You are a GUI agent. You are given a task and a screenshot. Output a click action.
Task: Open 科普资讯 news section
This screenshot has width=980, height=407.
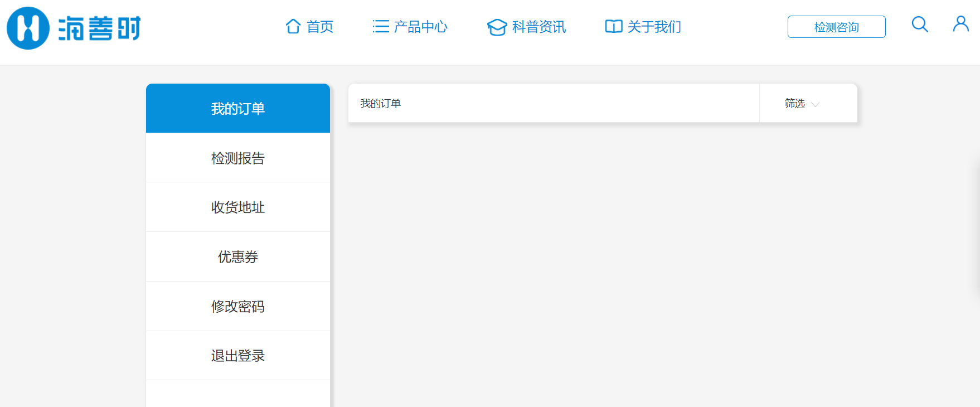(539, 27)
